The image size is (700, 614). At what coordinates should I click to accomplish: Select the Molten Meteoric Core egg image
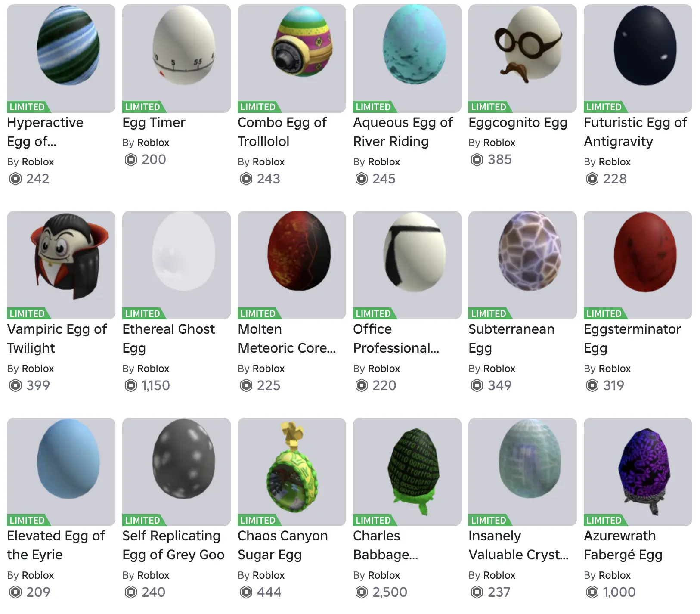click(292, 265)
